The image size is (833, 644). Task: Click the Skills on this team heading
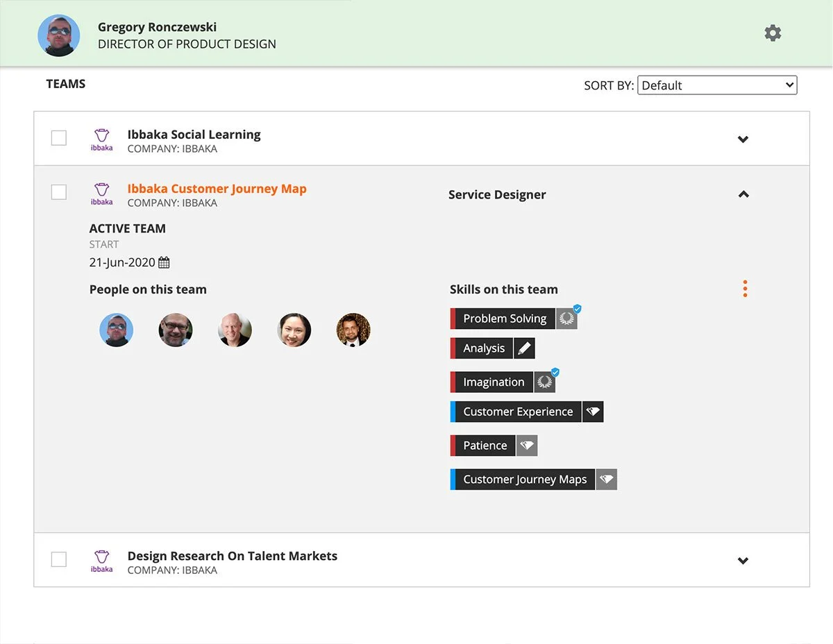(x=503, y=289)
